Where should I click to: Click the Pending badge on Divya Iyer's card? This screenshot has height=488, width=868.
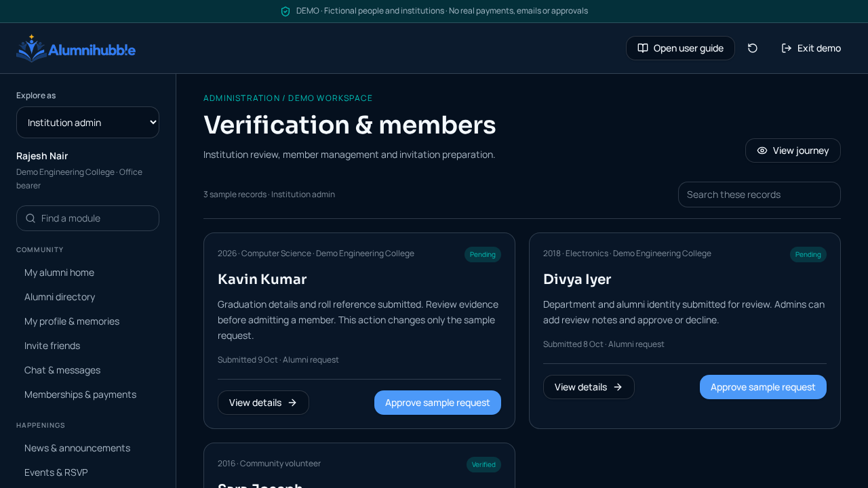(808, 255)
